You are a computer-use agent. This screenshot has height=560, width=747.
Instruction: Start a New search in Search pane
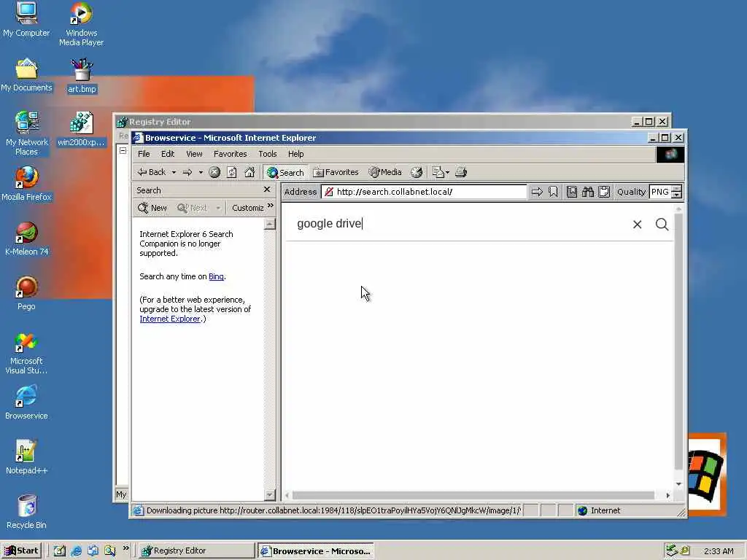tap(152, 208)
